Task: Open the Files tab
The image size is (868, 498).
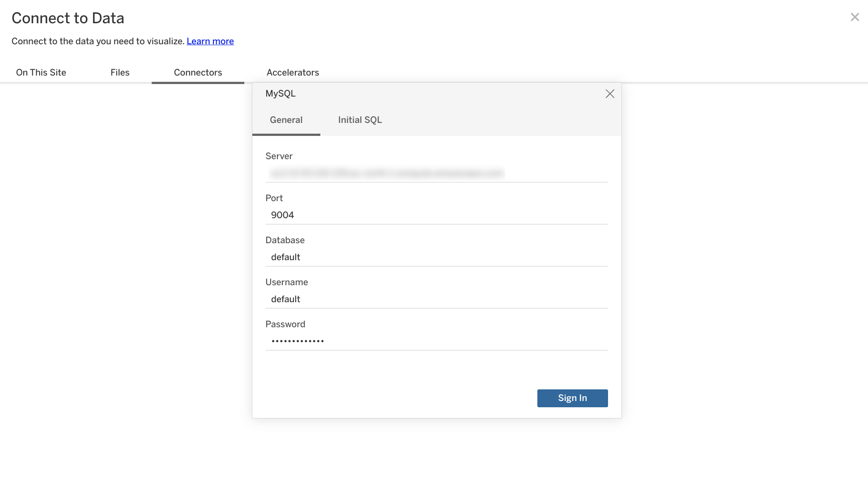Action: click(x=119, y=72)
